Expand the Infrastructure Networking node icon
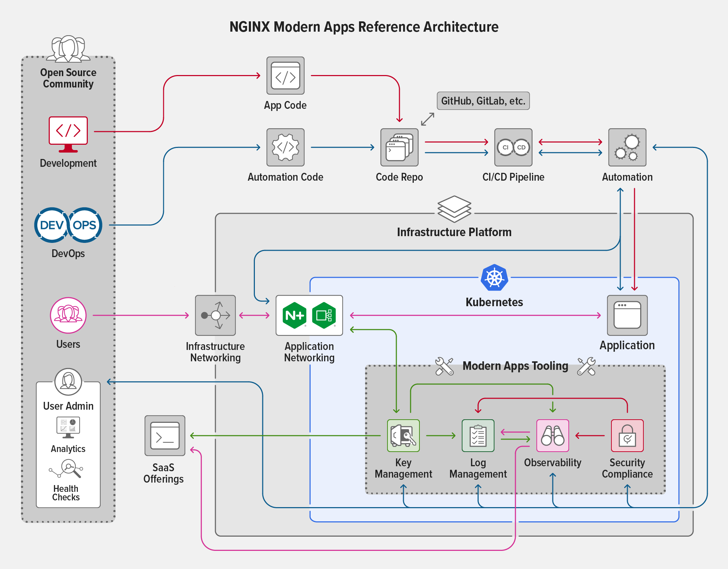 coord(215,315)
